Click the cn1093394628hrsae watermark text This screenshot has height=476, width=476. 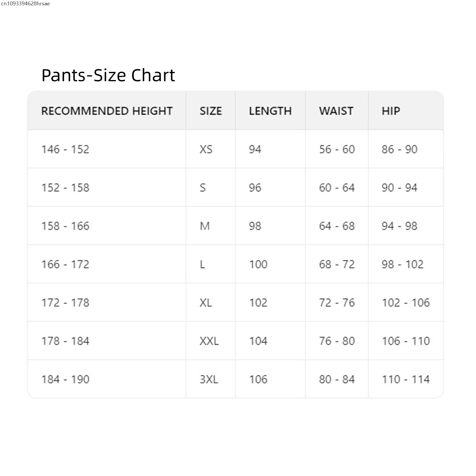tap(25, 4)
